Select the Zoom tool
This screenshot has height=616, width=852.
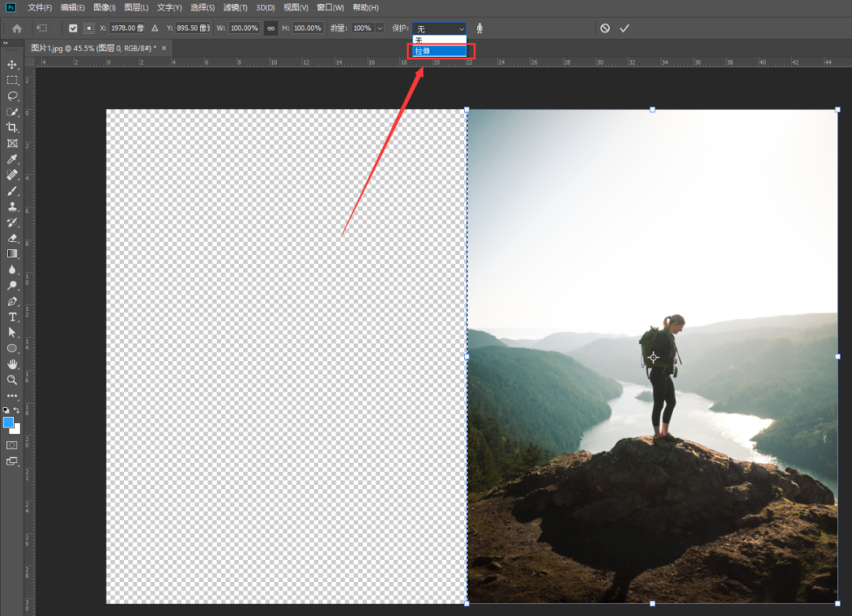tap(12, 379)
